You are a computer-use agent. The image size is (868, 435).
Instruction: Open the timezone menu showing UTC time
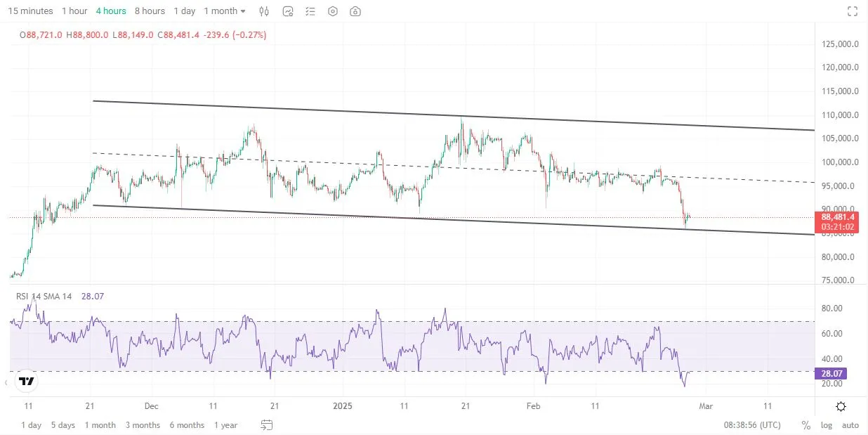point(751,425)
